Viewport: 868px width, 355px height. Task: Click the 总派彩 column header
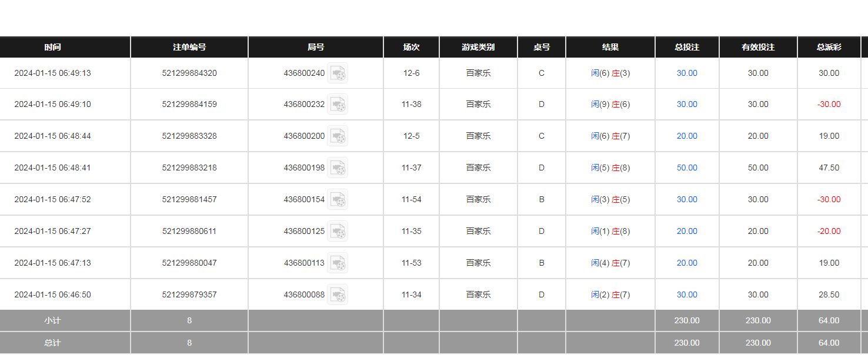[x=829, y=47]
